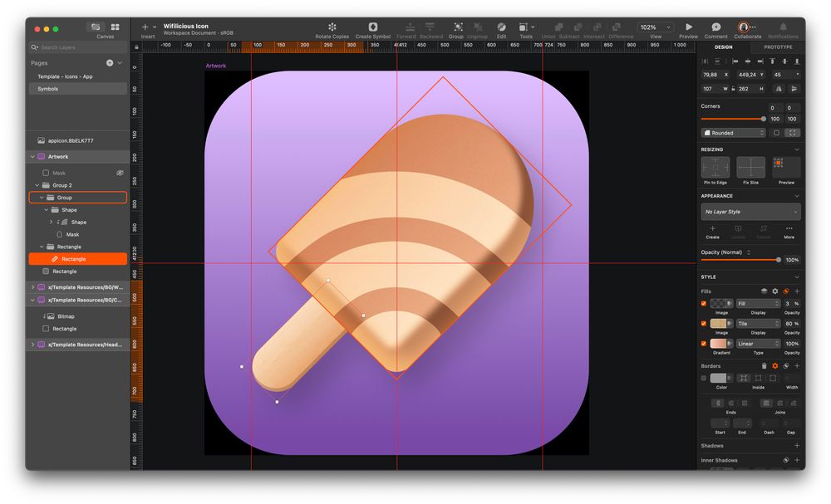Select per-corner radius mode button

(792, 133)
